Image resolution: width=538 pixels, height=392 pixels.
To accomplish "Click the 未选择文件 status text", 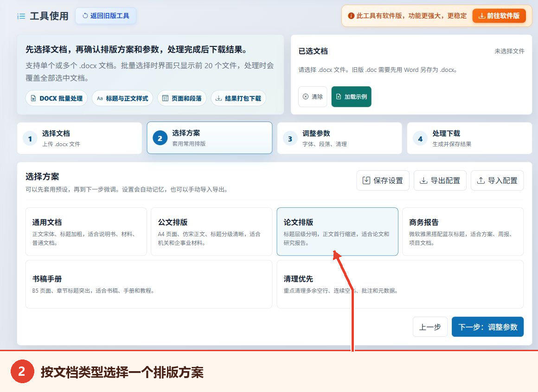I will (x=510, y=51).
